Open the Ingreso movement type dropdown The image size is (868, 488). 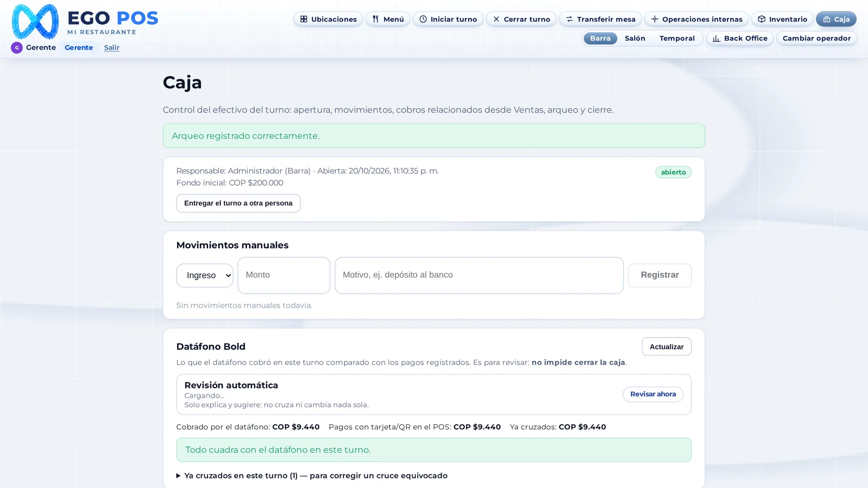(204, 275)
